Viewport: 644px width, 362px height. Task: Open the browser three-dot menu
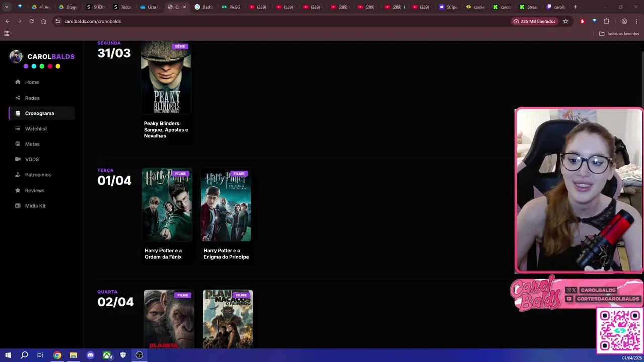(636, 21)
